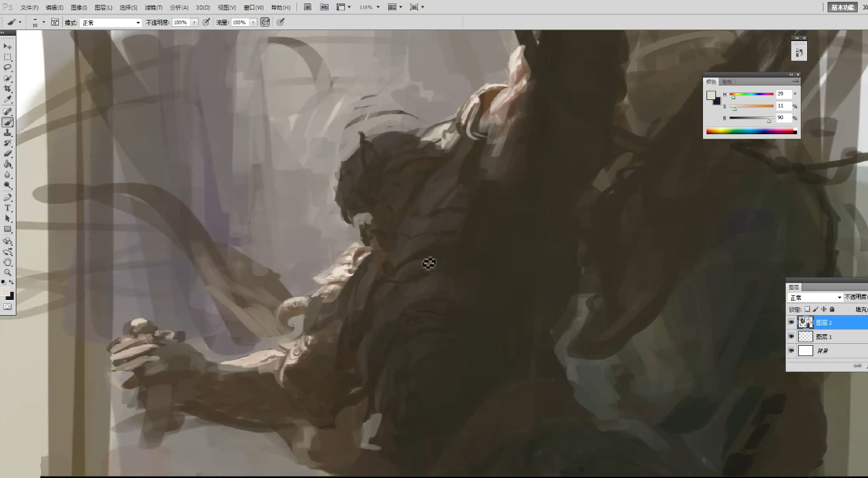Viewport: 868px width, 478px height.
Task: Launch Bridge with the Br button
Action: point(307,7)
